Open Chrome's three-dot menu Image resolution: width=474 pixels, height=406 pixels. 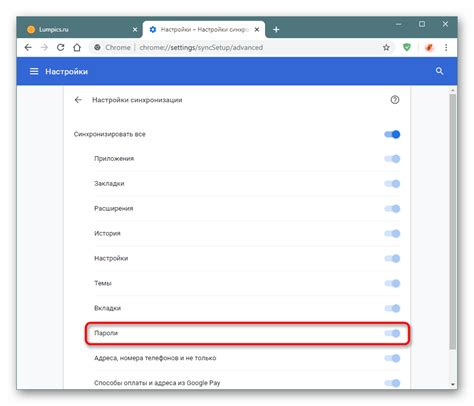click(446, 47)
